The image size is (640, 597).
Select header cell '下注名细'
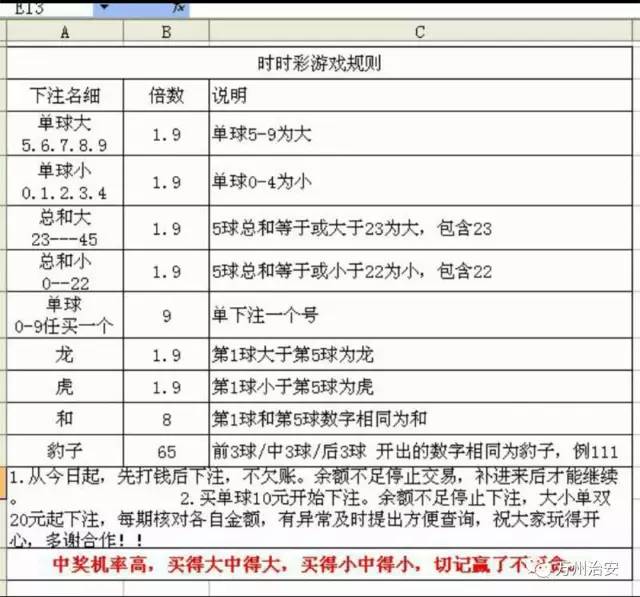[65, 95]
